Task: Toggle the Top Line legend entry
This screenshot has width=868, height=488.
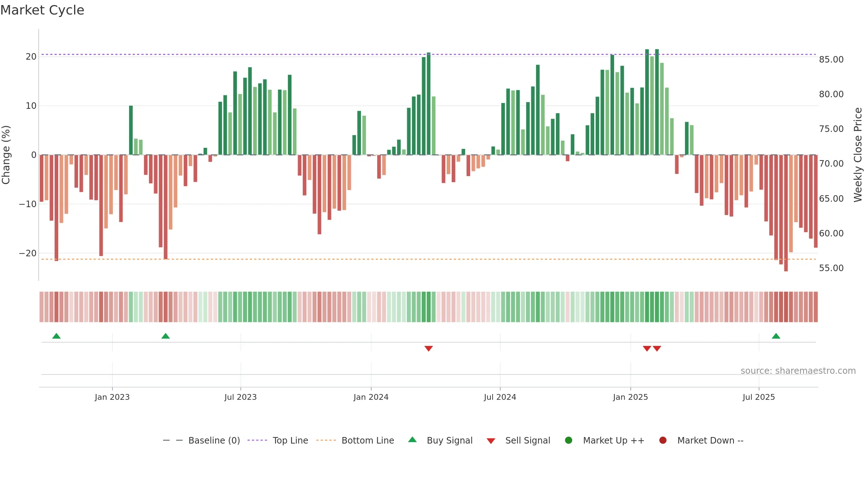Action: [278, 440]
